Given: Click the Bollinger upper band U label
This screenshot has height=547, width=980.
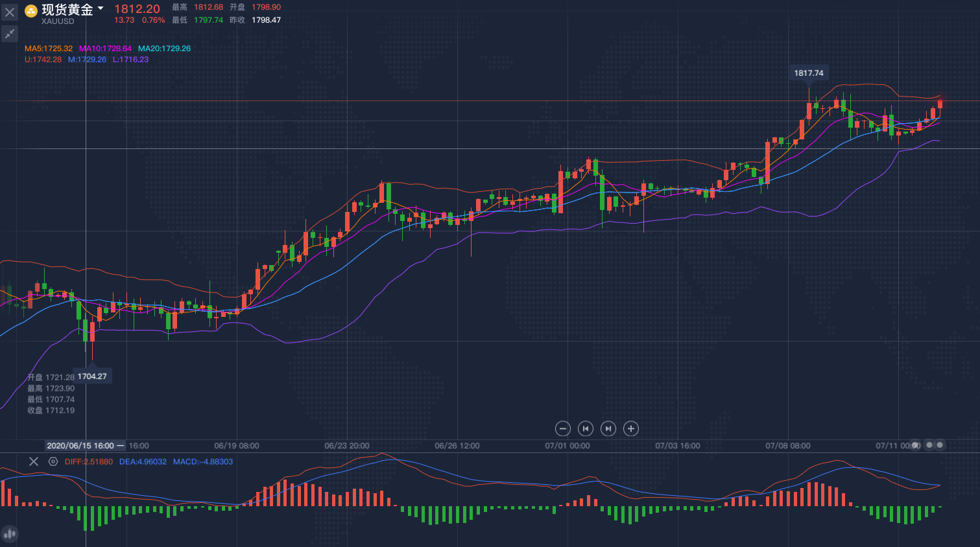Looking at the screenshot, I should click(43, 60).
